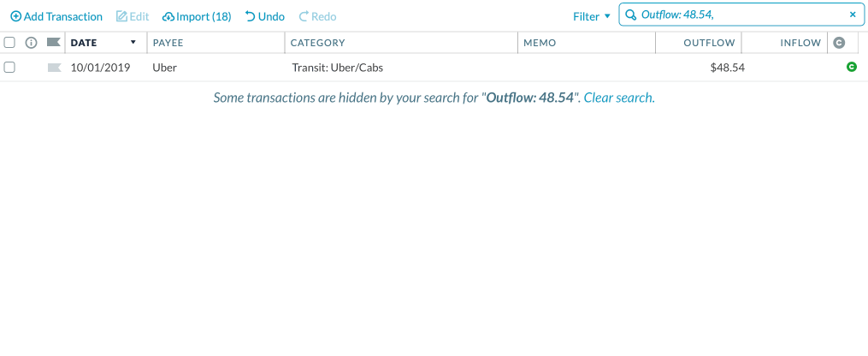868x356 pixels.
Task: Click the Clear search link
Action: 618,98
